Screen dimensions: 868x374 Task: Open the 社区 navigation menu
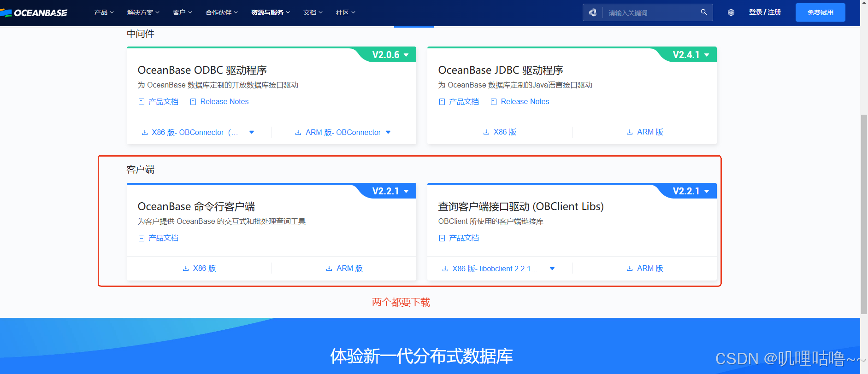[345, 12]
